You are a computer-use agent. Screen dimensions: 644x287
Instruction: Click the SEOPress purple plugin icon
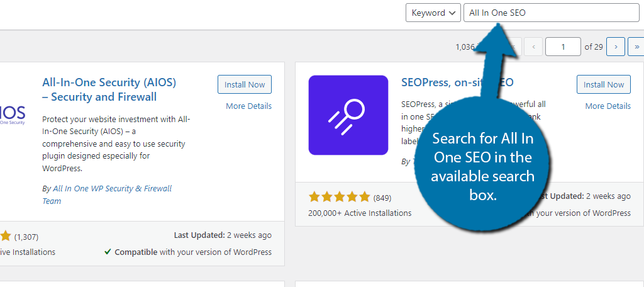(x=348, y=115)
